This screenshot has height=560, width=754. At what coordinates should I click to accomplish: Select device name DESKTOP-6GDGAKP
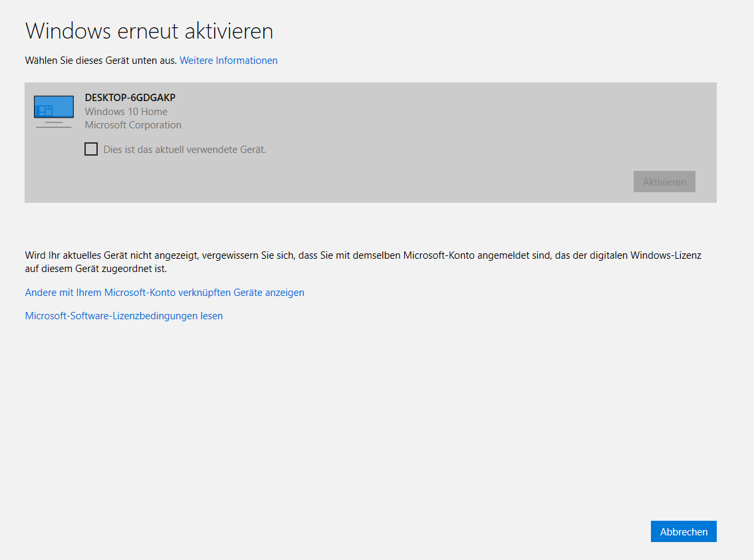130,98
